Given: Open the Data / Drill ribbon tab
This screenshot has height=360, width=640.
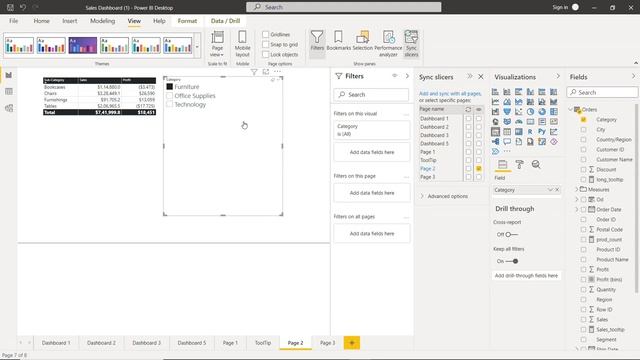Looking at the screenshot, I should click(x=225, y=21).
